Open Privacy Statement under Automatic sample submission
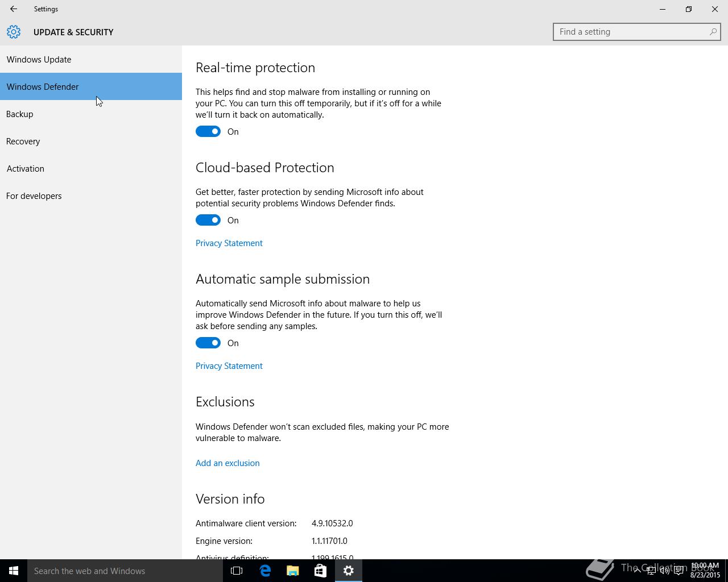 tap(229, 365)
